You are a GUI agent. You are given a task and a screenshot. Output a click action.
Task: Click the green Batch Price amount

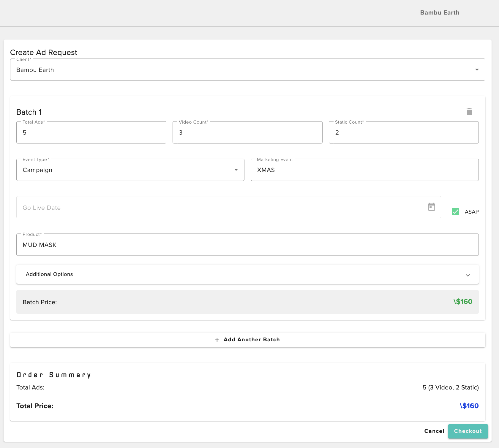[463, 302]
